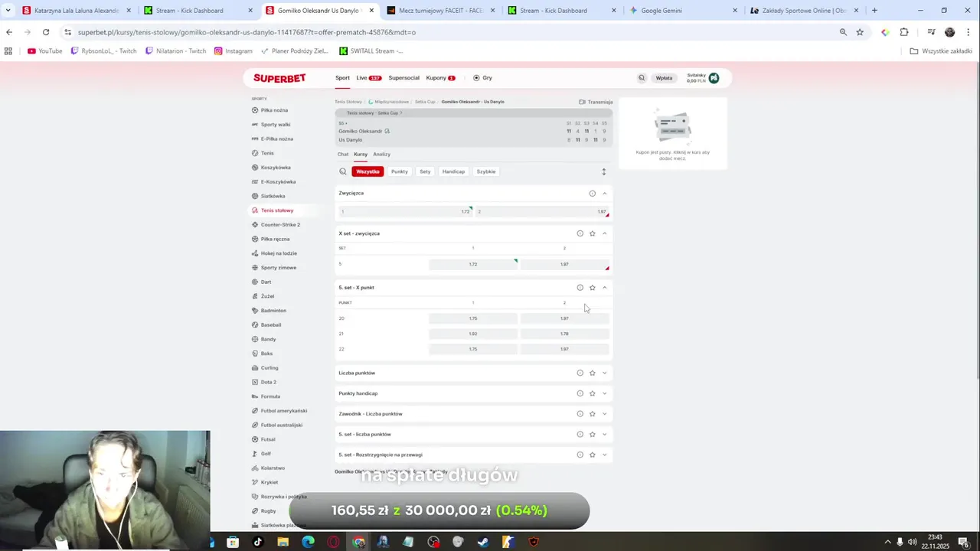The width and height of the screenshot is (980, 551).
Task: Show info for X set - zwycięzca
Action: pyautogui.click(x=580, y=233)
